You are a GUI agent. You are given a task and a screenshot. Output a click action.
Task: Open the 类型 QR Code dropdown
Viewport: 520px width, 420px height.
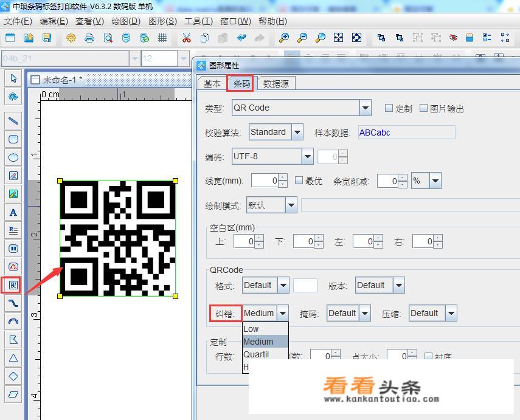click(x=365, y=108)
